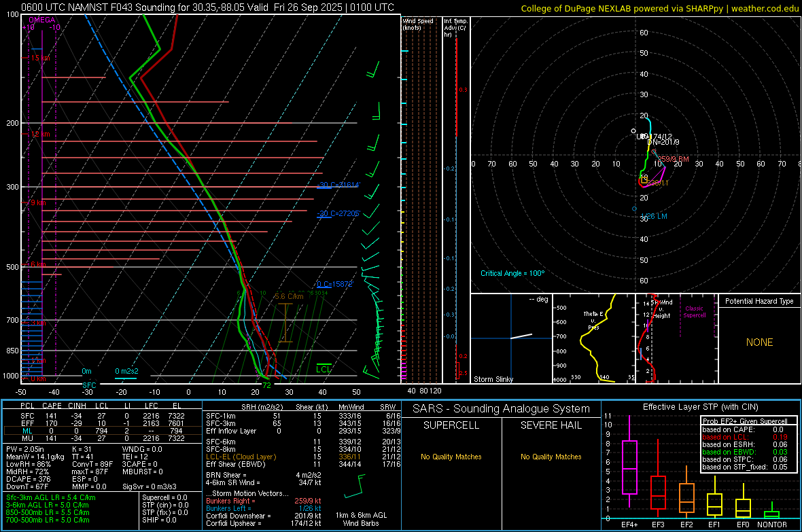The image size is (802, 532).
Task: Click the Inf. Temp. Adv. panel header
Action: point(455,28)
